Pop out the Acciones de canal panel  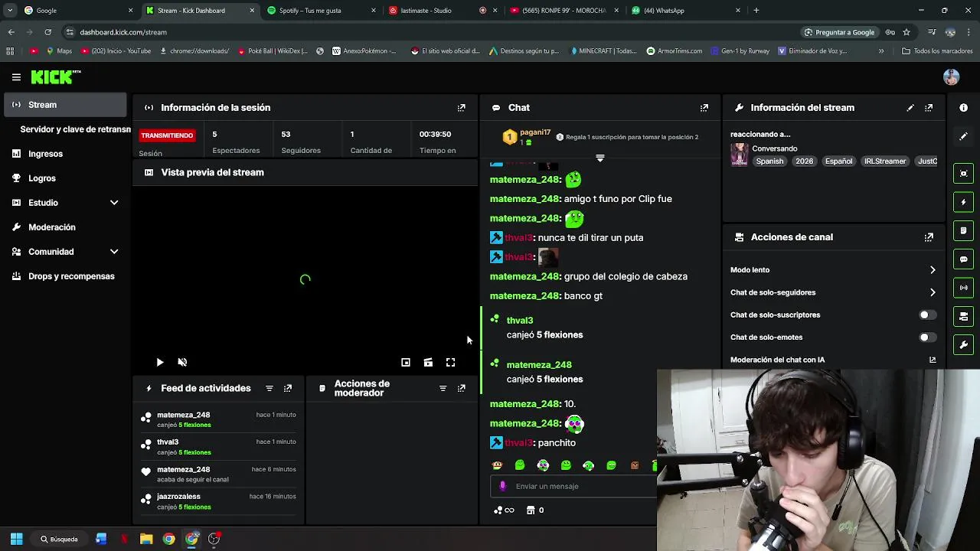[x=929, y=237]
